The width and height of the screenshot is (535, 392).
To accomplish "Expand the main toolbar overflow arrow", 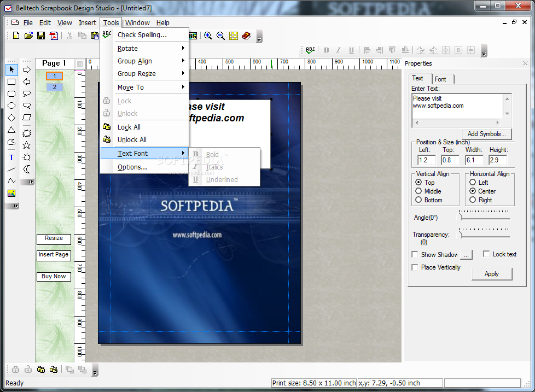I will [259, 37].
